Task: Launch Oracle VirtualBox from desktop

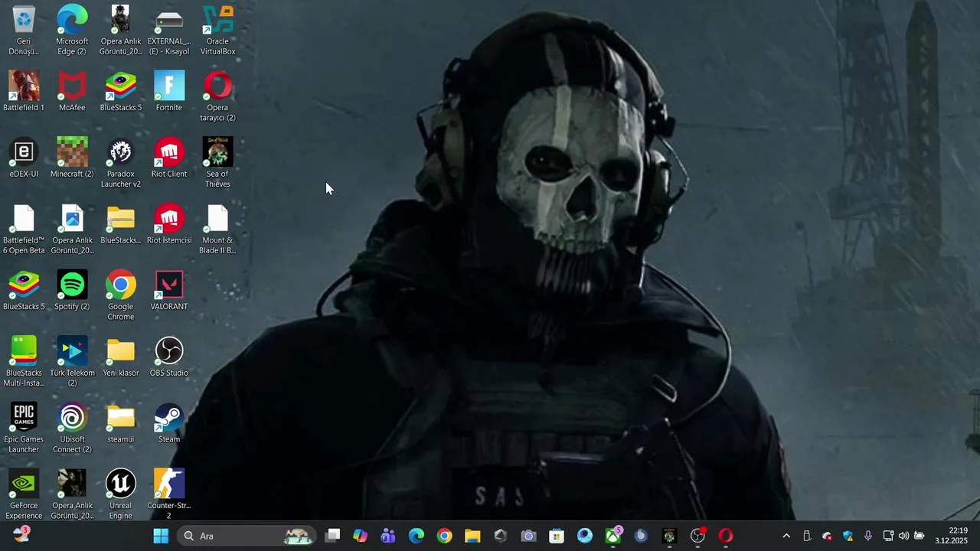Action: click(217, 31)
